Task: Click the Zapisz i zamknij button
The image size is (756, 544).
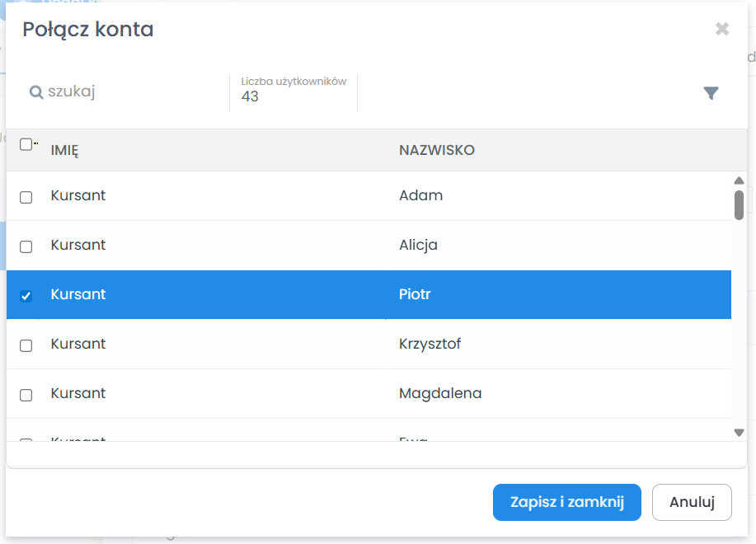Action: pos(567,502)
